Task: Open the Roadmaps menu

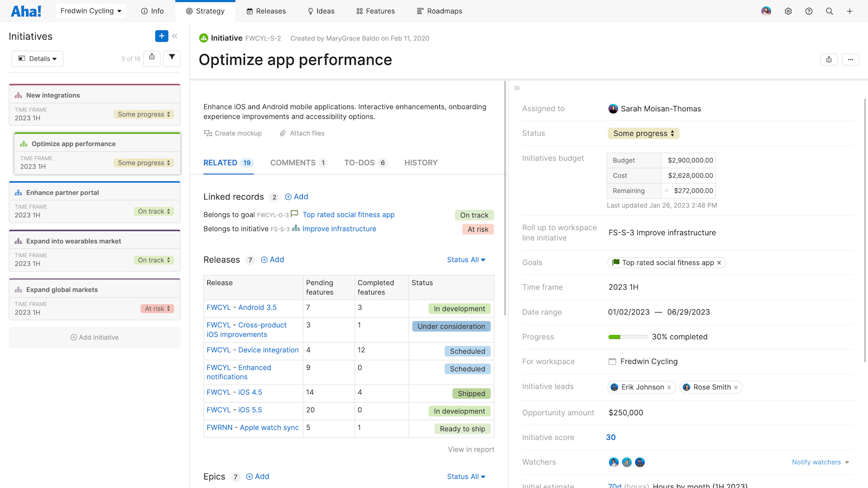Action: click(x=439, y=11)
